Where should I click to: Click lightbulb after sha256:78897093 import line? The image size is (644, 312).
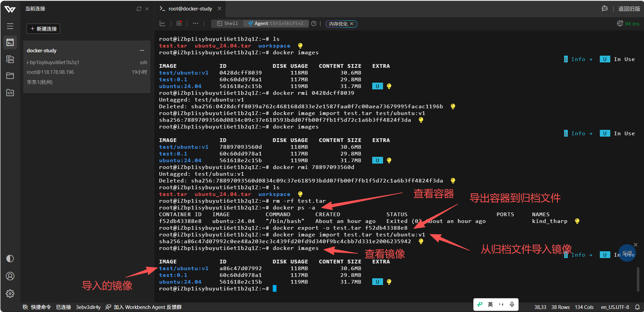pyautogui.click(x=421, y=120)
